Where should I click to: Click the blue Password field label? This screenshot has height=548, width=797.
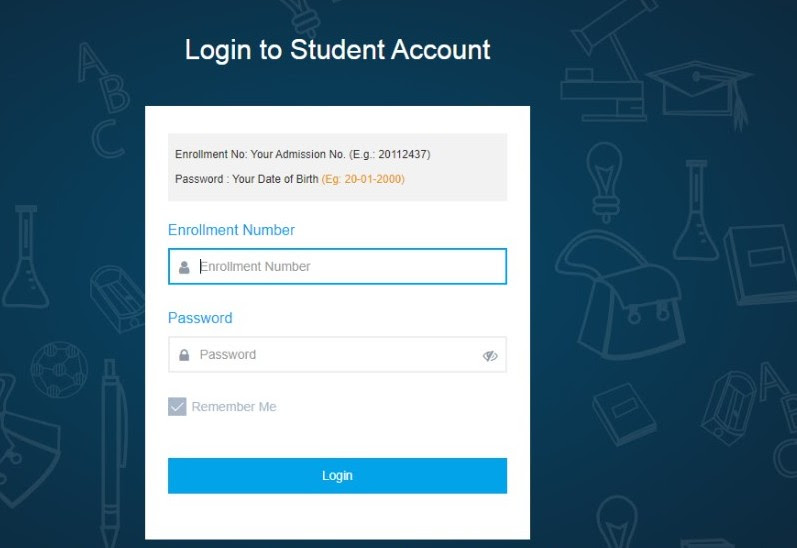click(x=200, y=318)
